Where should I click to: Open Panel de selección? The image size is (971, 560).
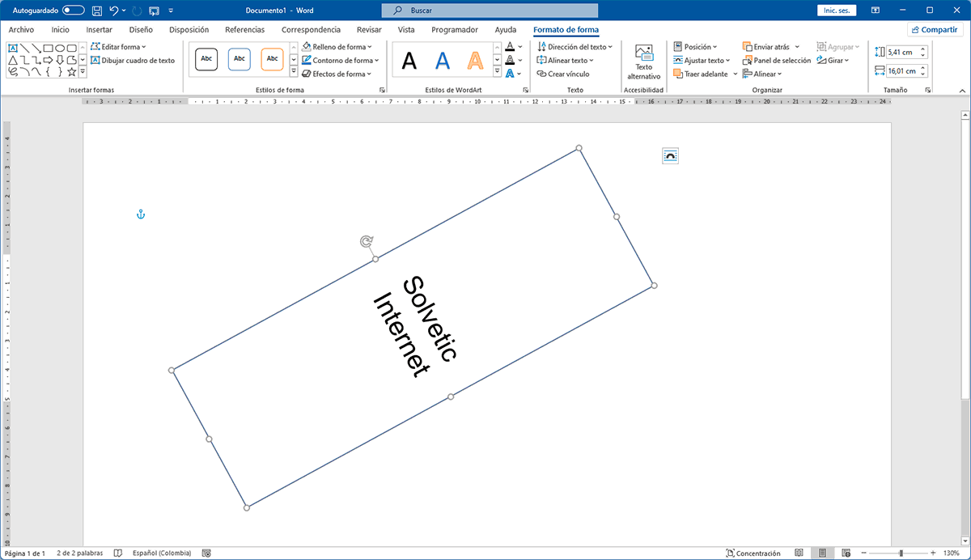click(x=777, y=61)
